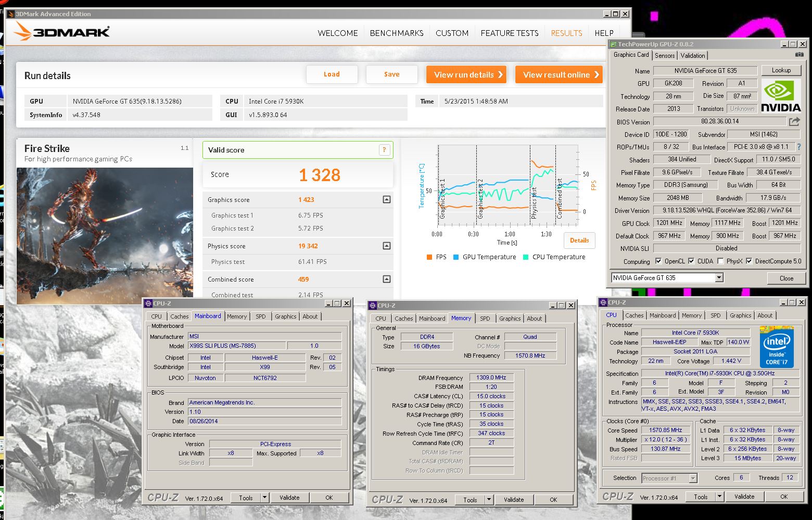
Task: Open Tools dropdown arrow in Mainboard CPU-Z
Action: (264, 498)
